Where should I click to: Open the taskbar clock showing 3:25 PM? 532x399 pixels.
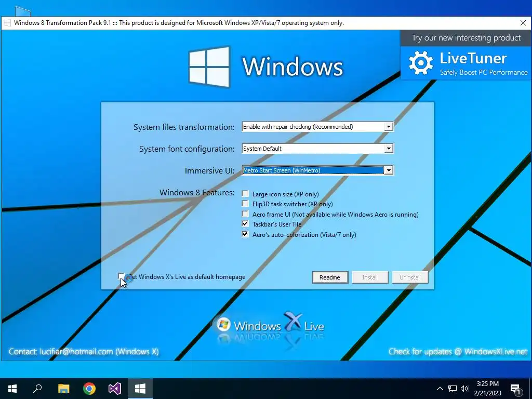(487, 389)
